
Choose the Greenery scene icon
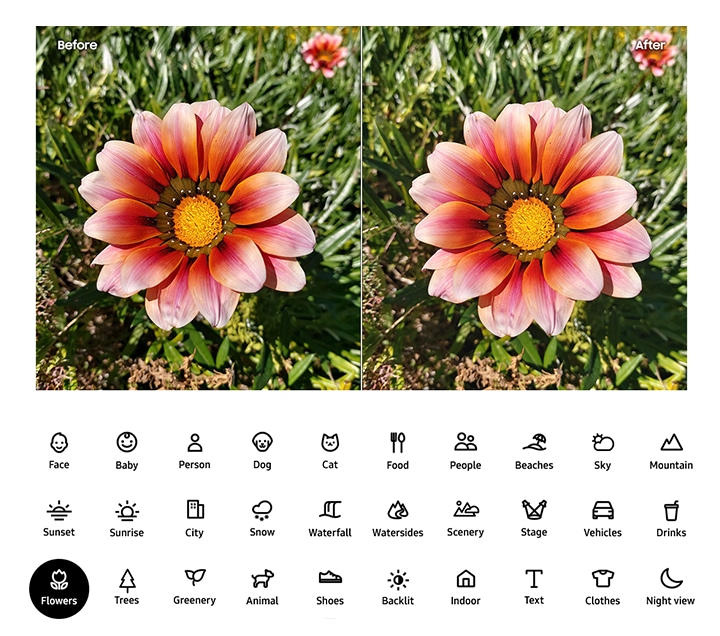195,578
